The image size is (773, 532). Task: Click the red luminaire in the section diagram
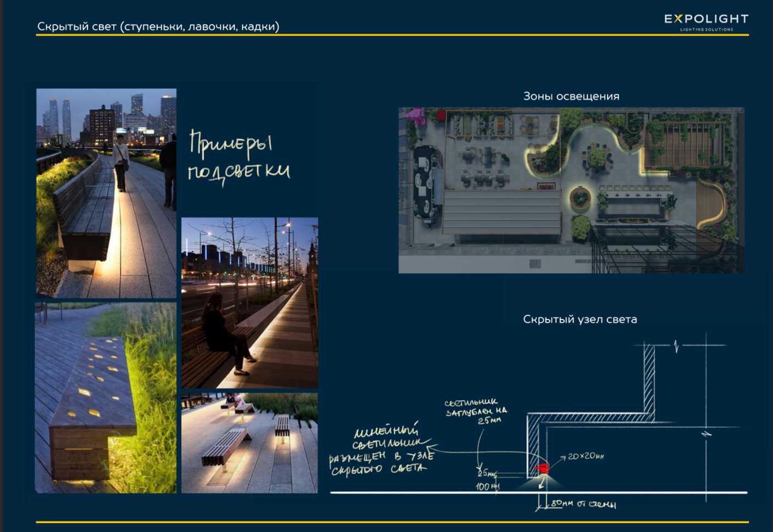pyautogui.click(x=543, y=468)
